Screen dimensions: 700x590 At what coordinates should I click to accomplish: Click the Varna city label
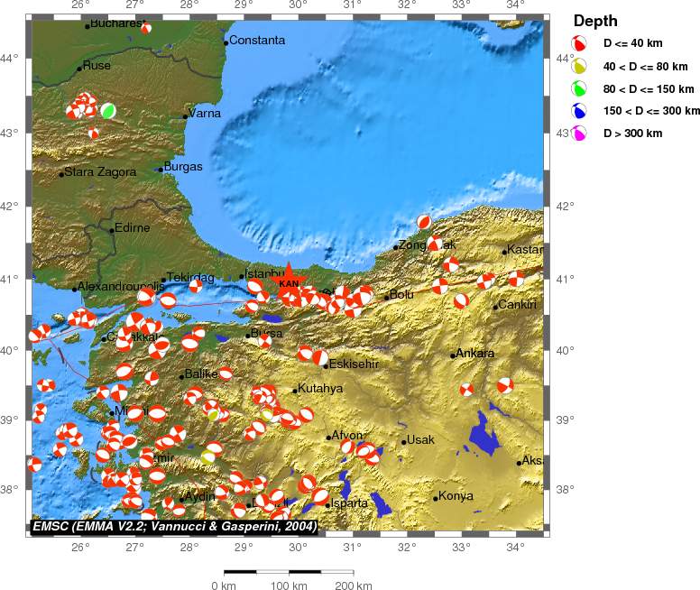point(205,114)
